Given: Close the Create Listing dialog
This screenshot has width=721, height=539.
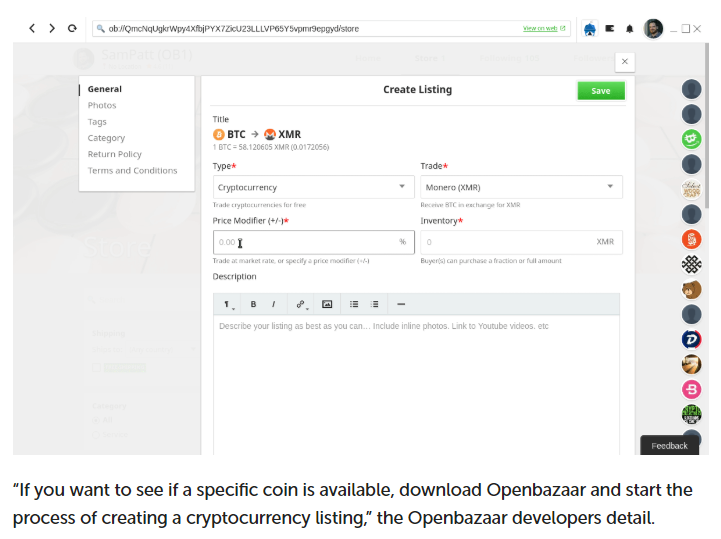Looking at the screenshot, I should pos(625,62).
